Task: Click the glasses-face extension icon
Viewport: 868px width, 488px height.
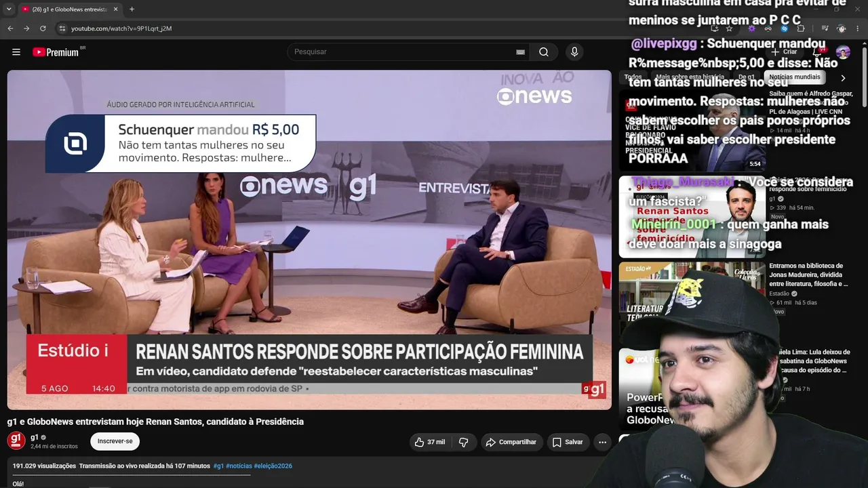Action: 768,28
